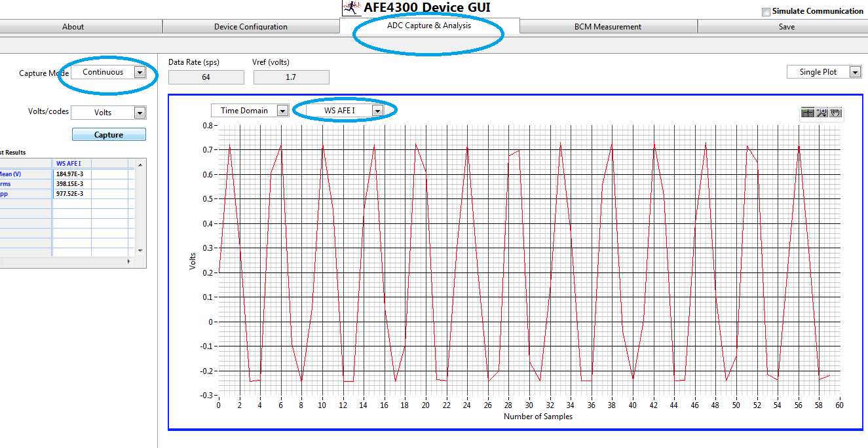Click the results table scroll down arrow
Viewport: 868px width, 448px height.
(139, 251)
